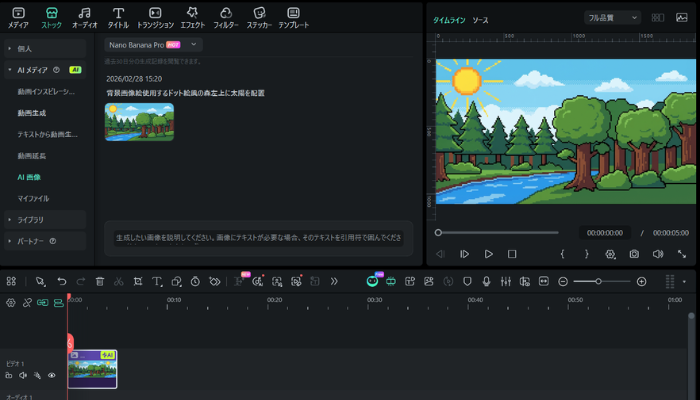Click the fullscreen expand icon in preview
This screenshot has width=700, height=400.
click(681, 254)
